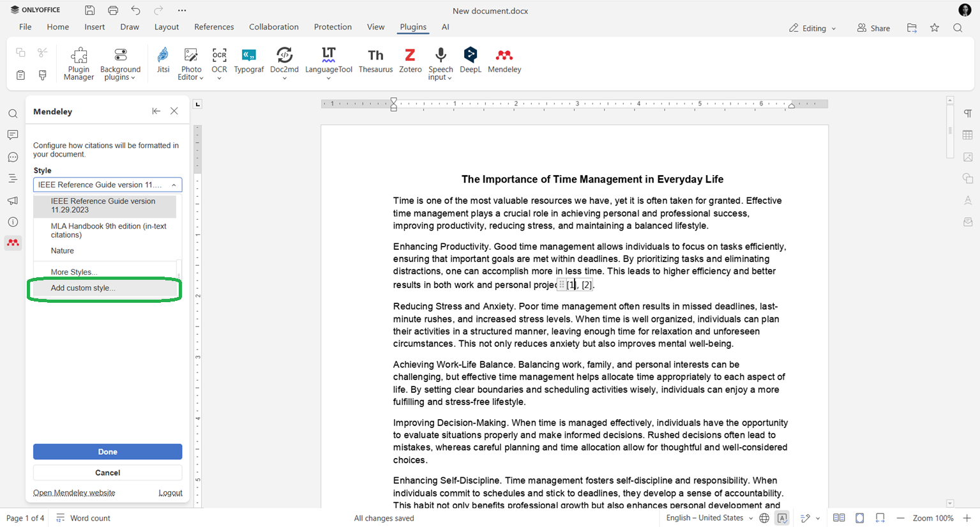This screenshot has width=980, height=527.
Task: Expand the Doc2md dropdown arrow
Action: pyautogui.click(x=284, y=79)
